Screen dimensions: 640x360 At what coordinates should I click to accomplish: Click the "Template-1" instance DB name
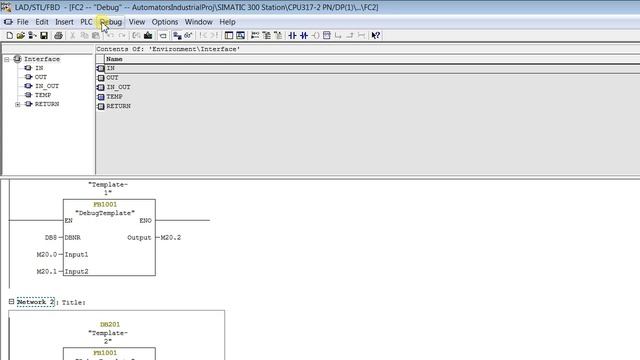108,189
